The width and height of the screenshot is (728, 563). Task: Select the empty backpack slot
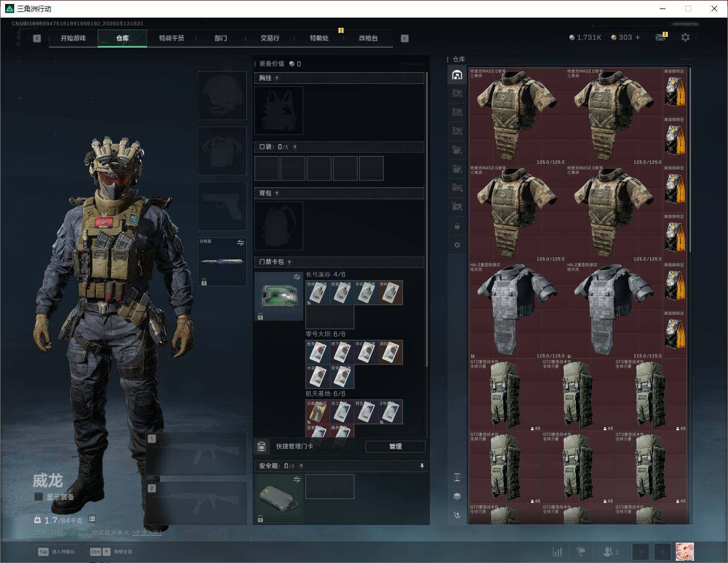click(x=279, y=226)
